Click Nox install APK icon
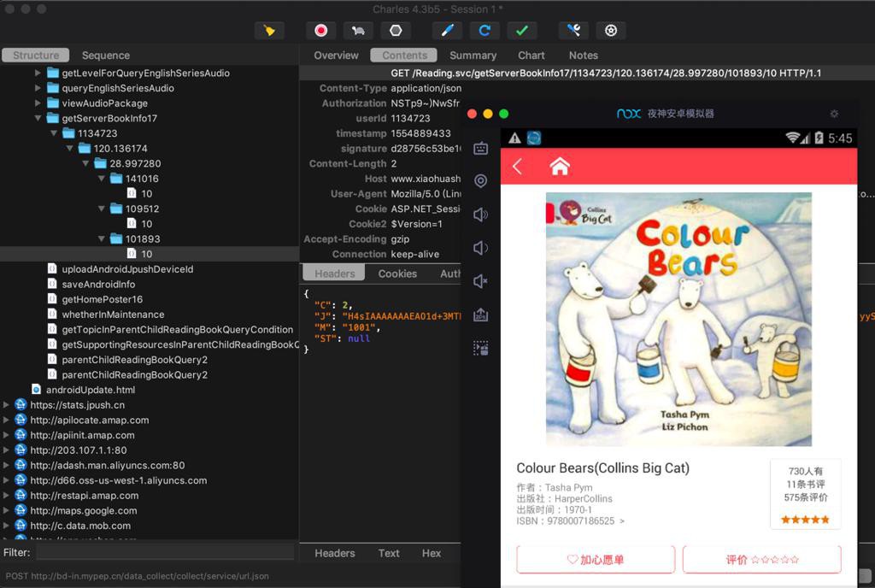875x588 pixels. pos(480,315)
